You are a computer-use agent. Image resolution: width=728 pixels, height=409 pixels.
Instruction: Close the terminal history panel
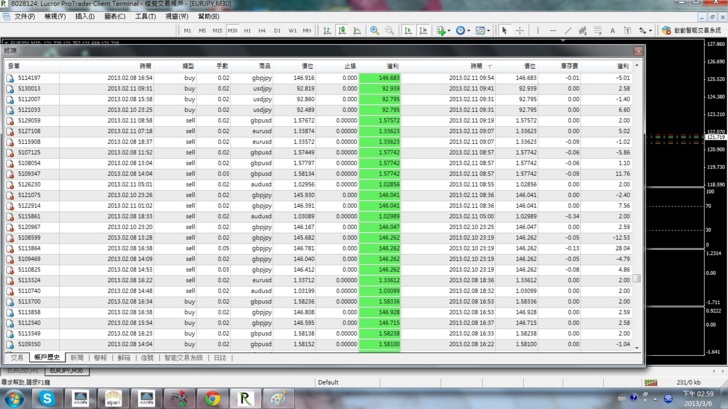coord(639,49)
